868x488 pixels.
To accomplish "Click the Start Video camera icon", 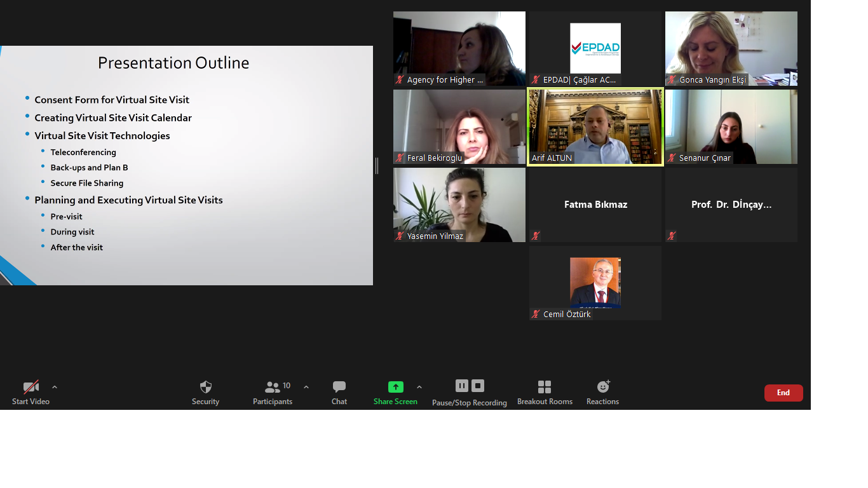I will tap(31, 387).
